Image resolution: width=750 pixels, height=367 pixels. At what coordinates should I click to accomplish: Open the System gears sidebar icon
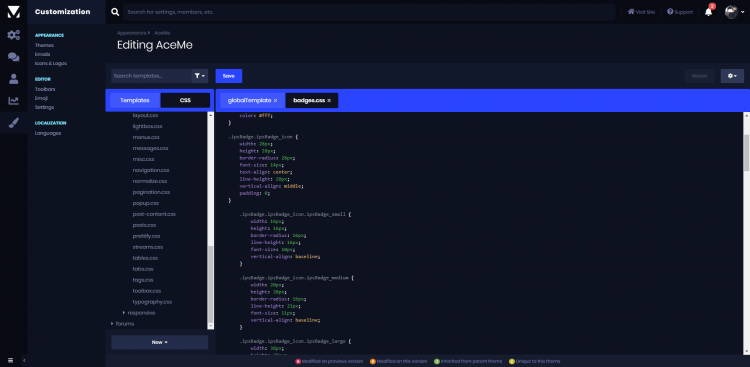[x=13, y=34]
